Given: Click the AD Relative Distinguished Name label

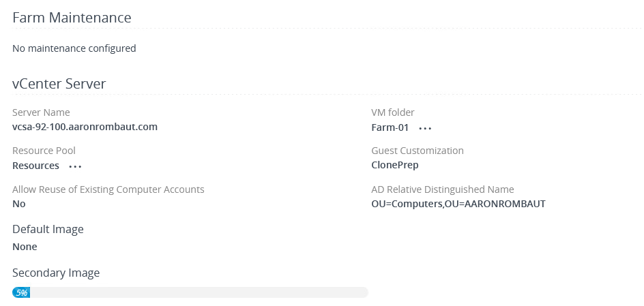Looking at the screenshot, I should pyautogui.click(x=442, y=189).
